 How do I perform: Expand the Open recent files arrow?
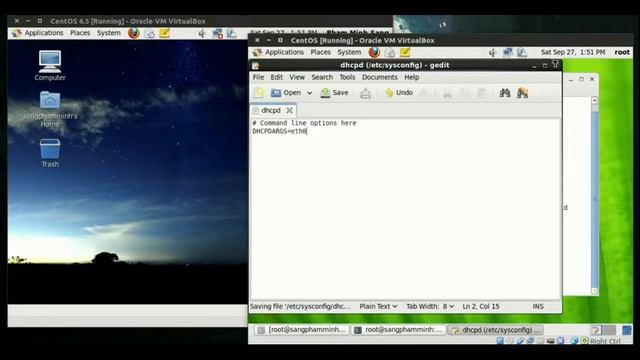[x=310, y=93]
